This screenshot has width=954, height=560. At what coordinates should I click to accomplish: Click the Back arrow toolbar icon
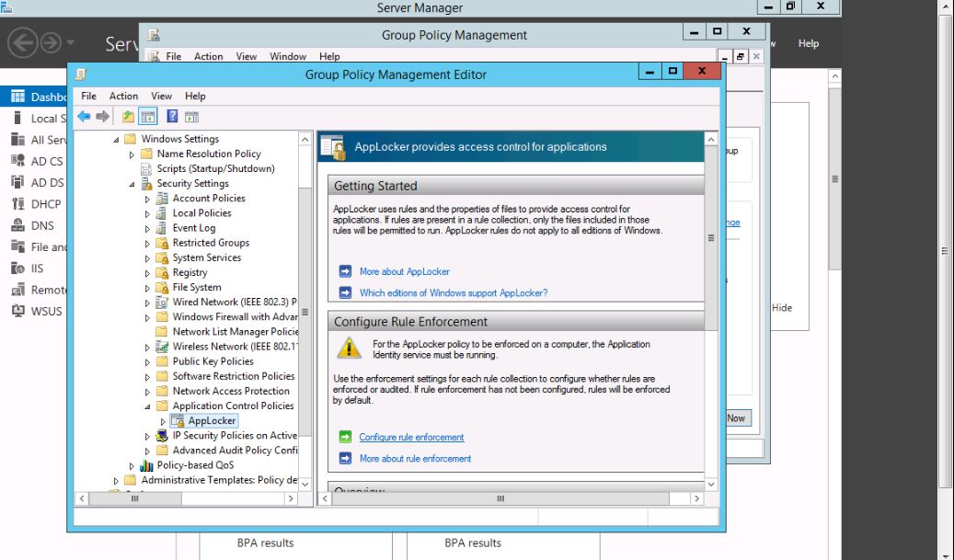[84, 117]
